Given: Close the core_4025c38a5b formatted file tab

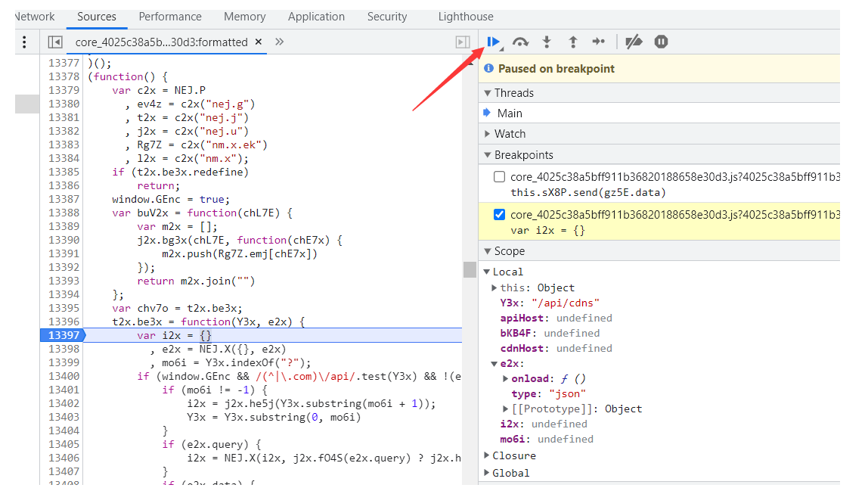Looking at the screenshot, I should (x=259, y=42).
